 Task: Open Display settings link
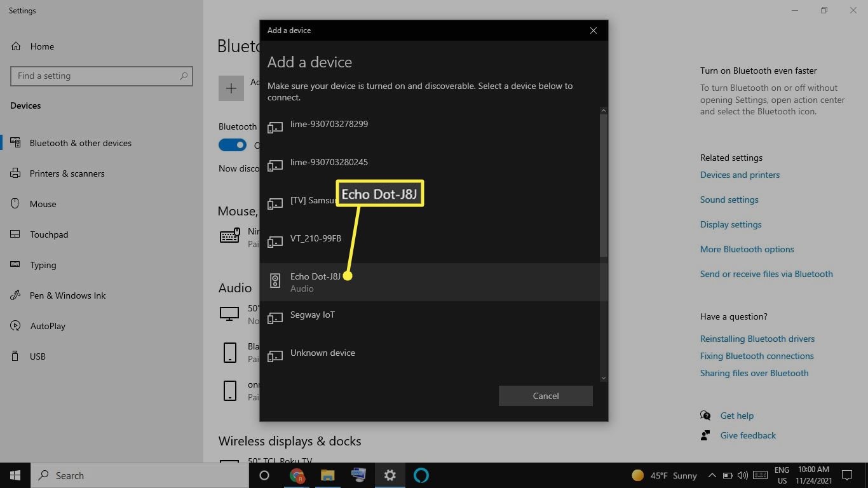731,224
